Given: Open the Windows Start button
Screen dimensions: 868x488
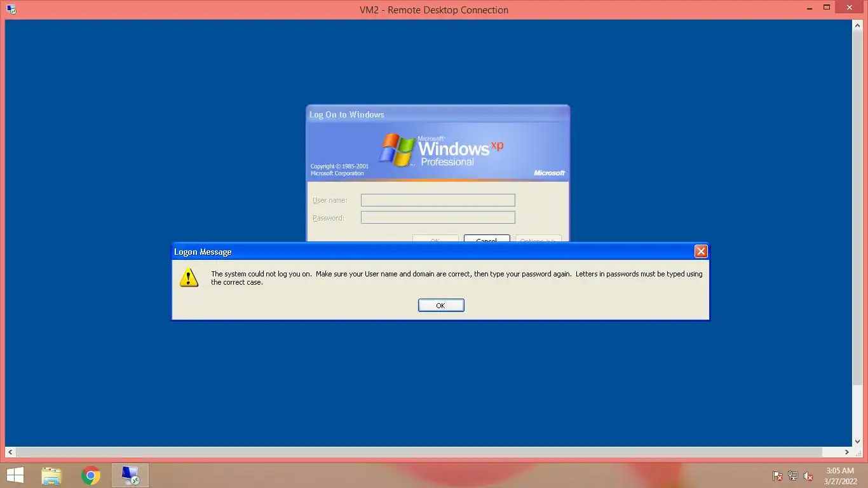Looking at the screenshot, I should click(x=15, y=475).
